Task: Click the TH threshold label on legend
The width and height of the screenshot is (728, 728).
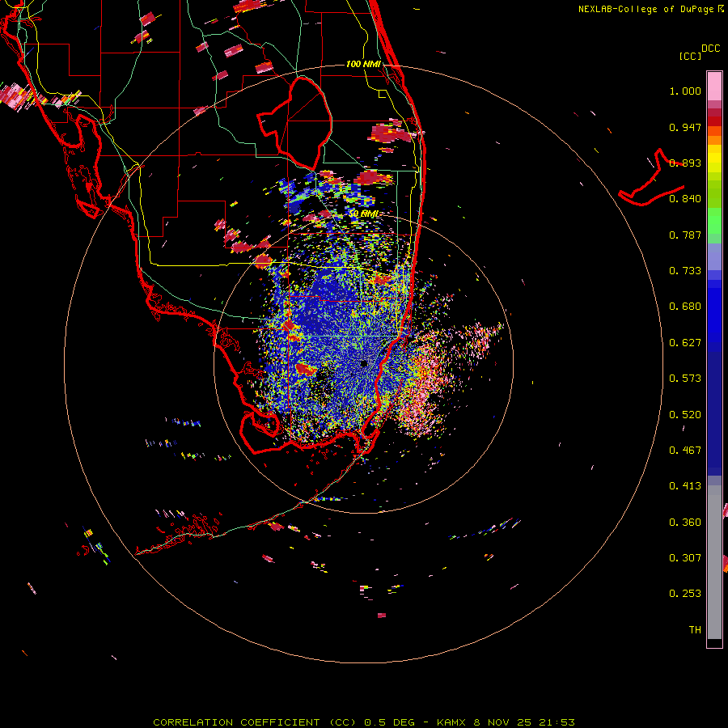Action: 695,630
